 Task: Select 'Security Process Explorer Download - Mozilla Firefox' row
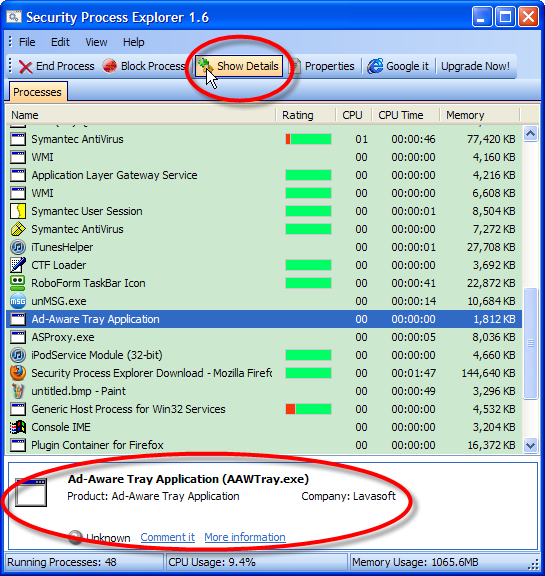(264, 373)
